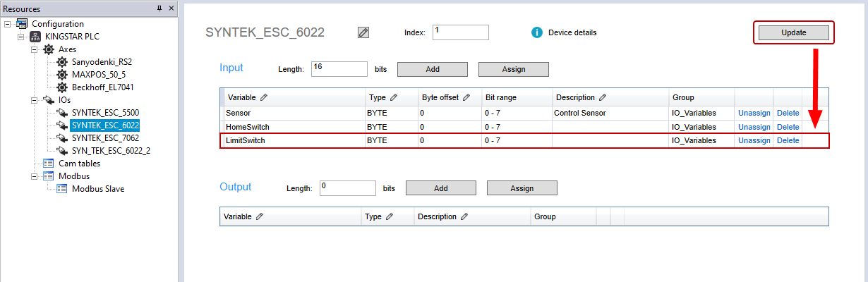
Task: Open Cam tables in the tree
Action: click(x=79, y=164)
